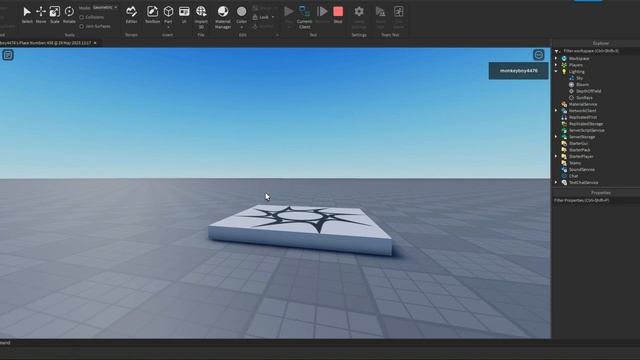This screenshot has height=360, width=640.
Task: Expand the Players node
Action: 556,65
